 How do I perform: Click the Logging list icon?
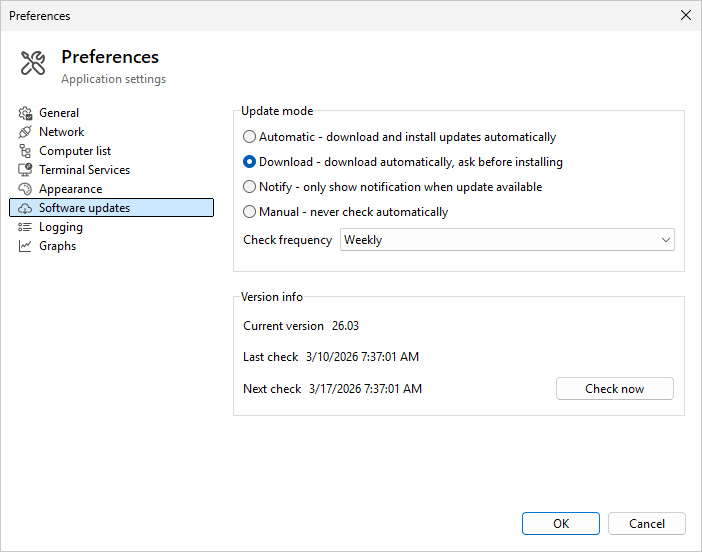tap(26, 227)
